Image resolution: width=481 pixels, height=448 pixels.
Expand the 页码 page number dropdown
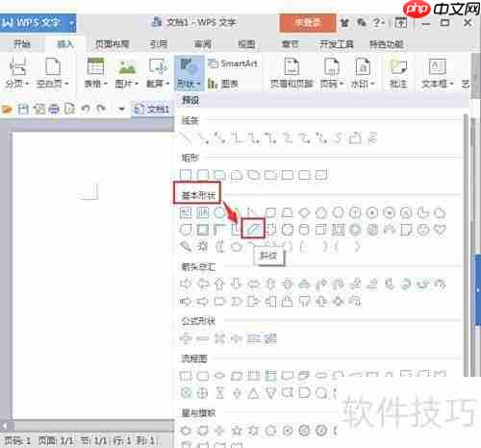pyautogui.click(x=332, y=84)
